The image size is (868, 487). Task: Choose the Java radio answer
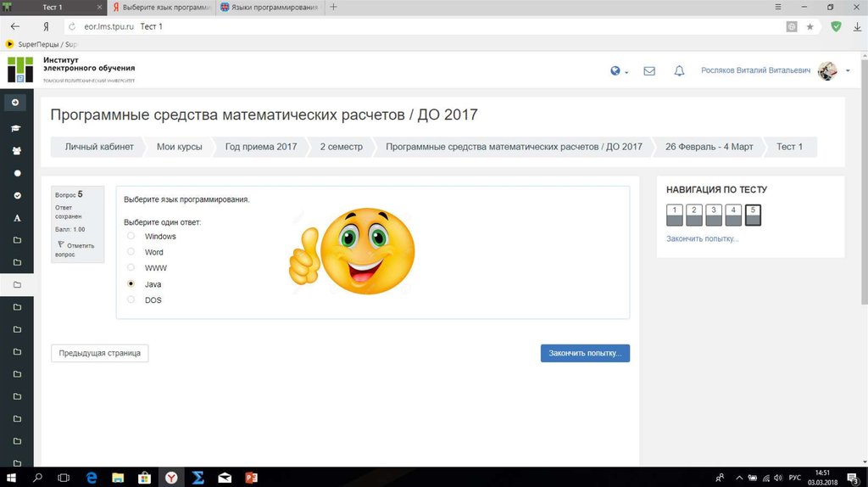131,284
